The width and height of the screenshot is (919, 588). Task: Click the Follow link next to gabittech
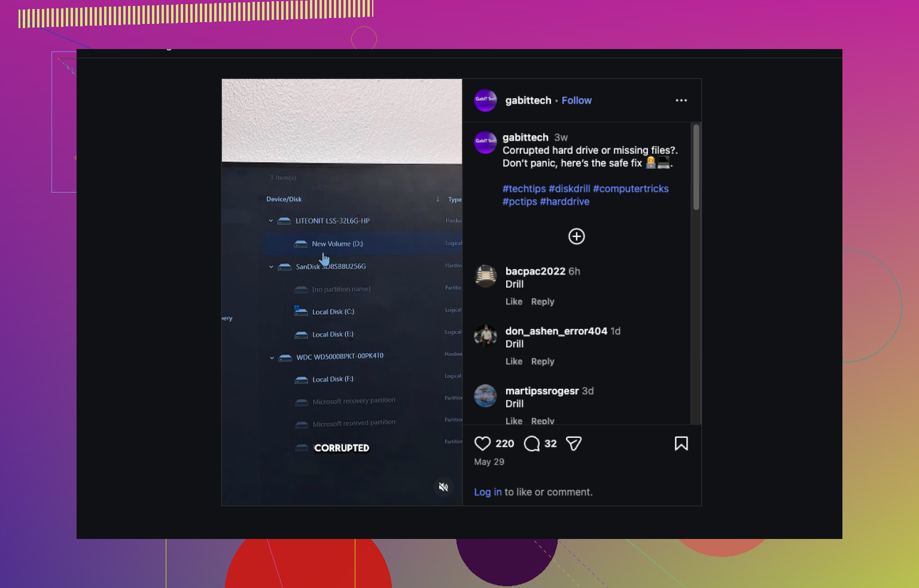click(576, 100)
